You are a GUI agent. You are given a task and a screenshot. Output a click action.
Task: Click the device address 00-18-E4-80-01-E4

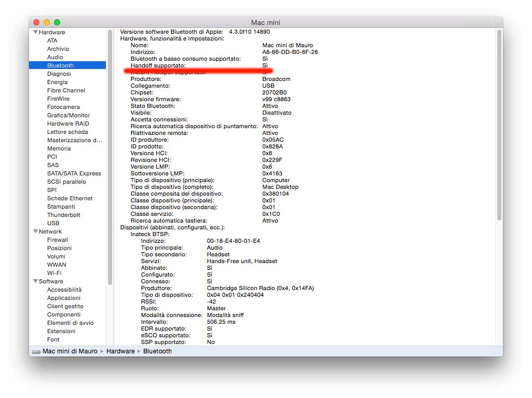click(x=233, y=241)
